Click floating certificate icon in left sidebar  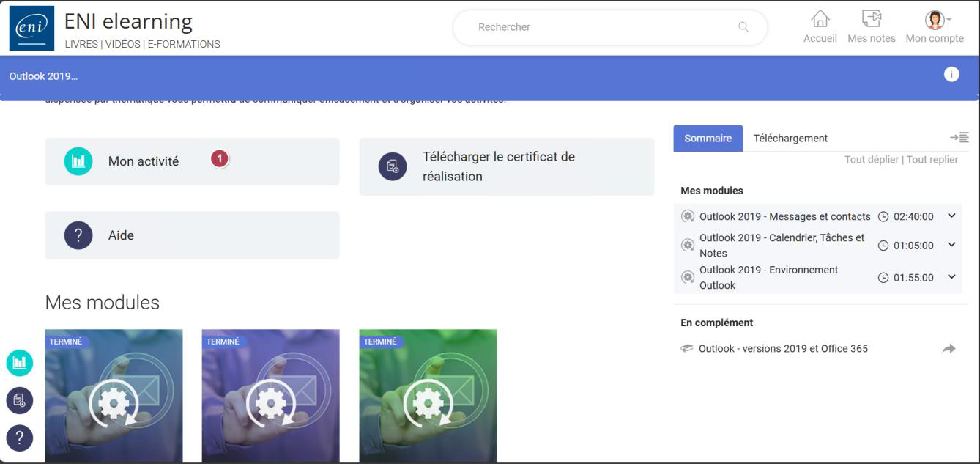20,401
